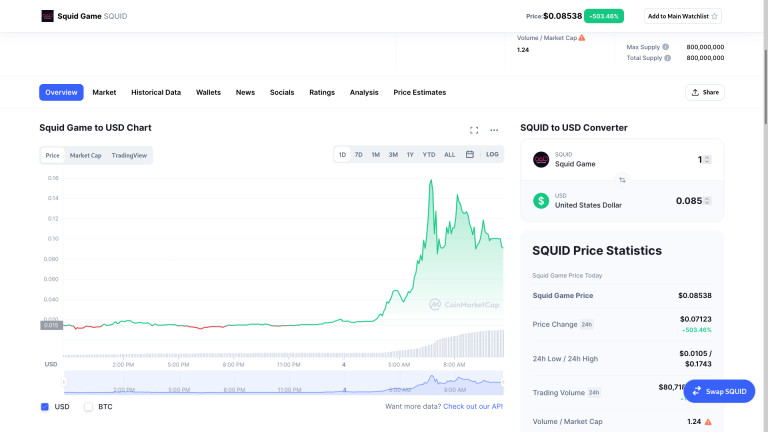Open 24h dropdown beside Price Change
The width and height of the screenshot is (768, 432).
pos(587,325)
